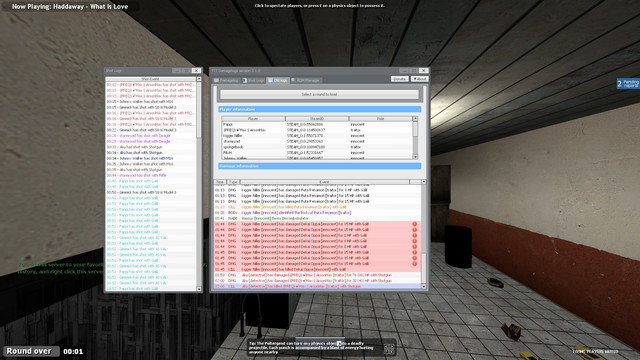This screenshot has height=360, width=640.
Task: Sort player list by SteamID column
Action: pyautogui.click(x=317, y=119)
